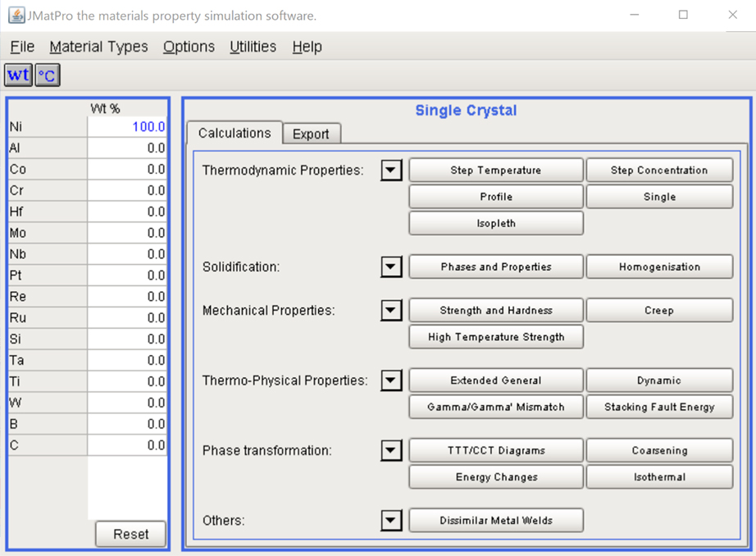Click the Creep button
This screenshot has height=556, width=756.
coord(659,310)
